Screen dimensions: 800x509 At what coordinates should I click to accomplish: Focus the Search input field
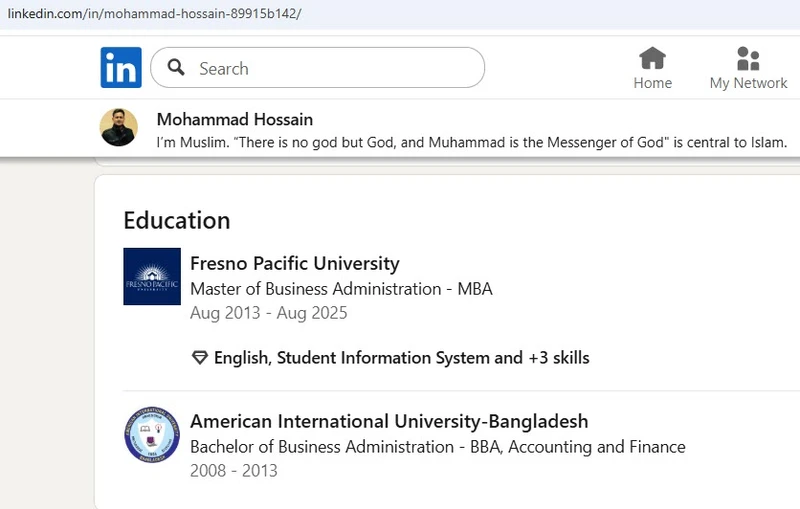click(x=317, y=67)
